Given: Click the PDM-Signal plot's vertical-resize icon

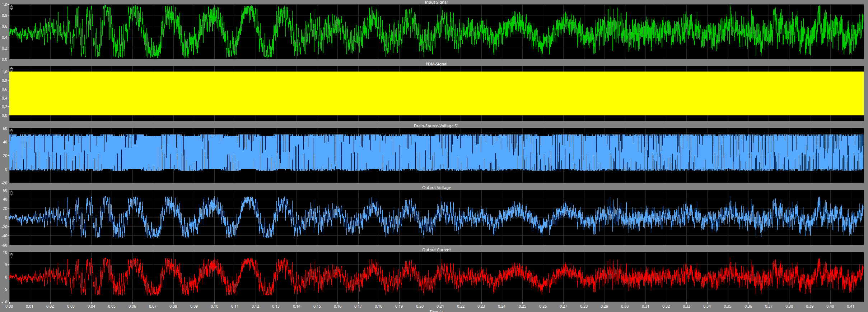Looking at the screenshot, I should (11, 69).
